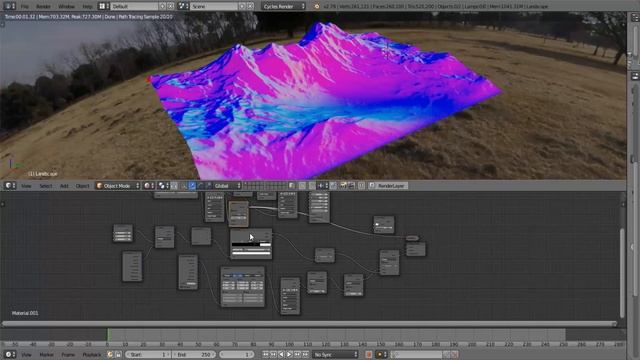This screenshot has height=360, width=640.
Task: Open the 3D viewport Select menu
Action: (x=45, y=186)
